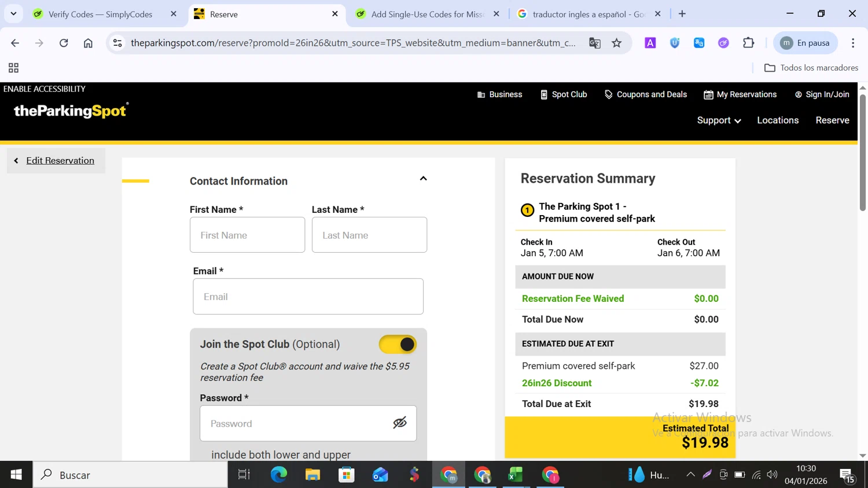Open the volume control icon
Viewport: 868px width, 488px height.
(x=772, y=475)
